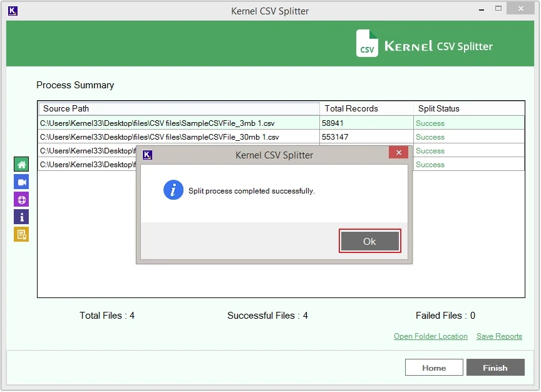541x392 pixels.
Task: Click the purple lifebuoy support icon
Action: pos(21,200)
